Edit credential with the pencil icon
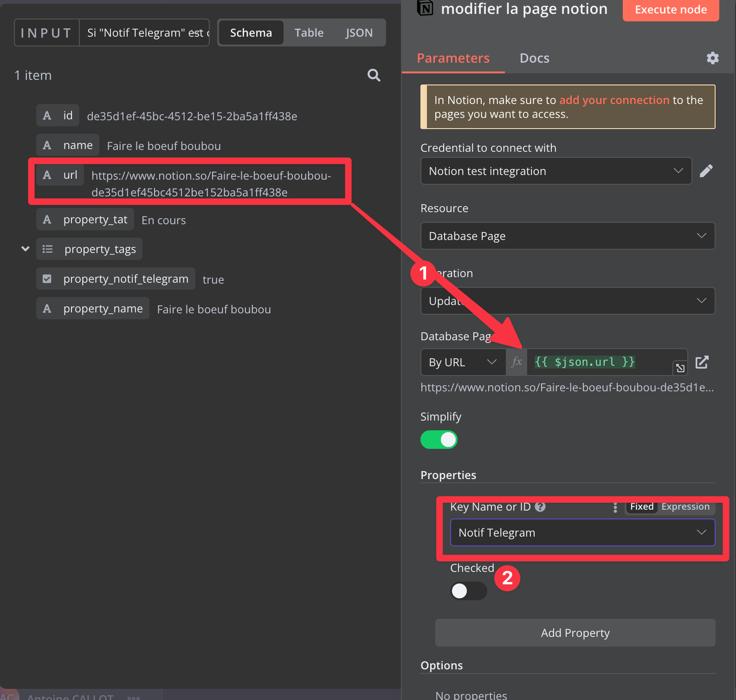The image size is (736, 700). point(706,171)
